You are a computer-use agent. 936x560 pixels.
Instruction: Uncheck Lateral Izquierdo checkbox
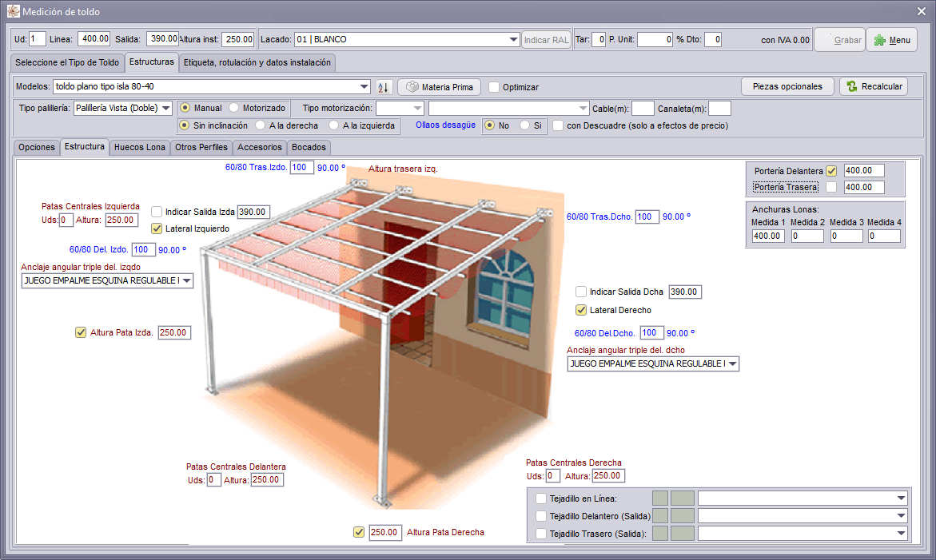click(x=157, y=228)
